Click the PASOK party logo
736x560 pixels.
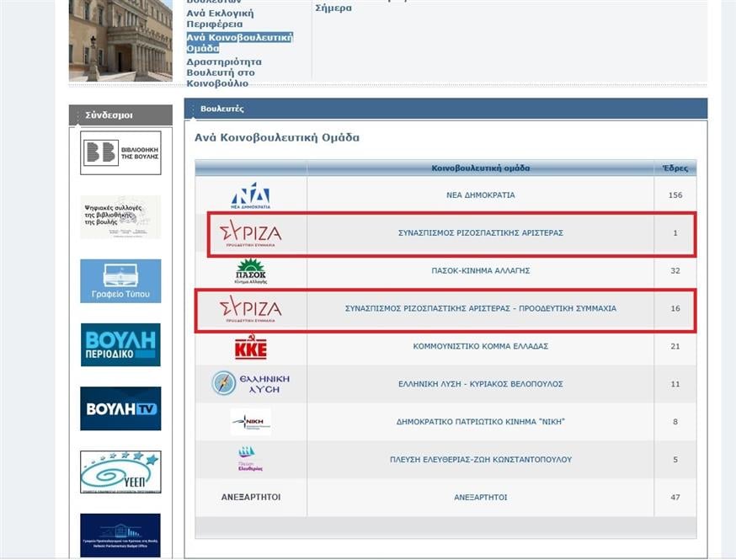251,271
